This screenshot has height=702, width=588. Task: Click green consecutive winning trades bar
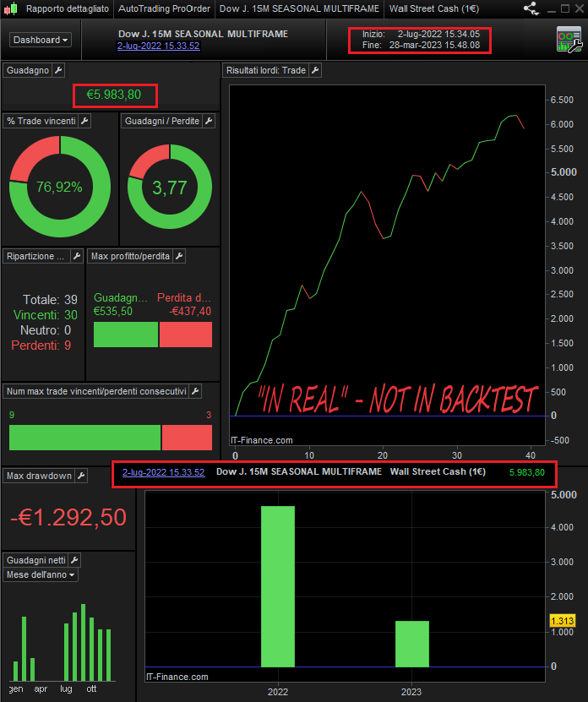[84, 438]
